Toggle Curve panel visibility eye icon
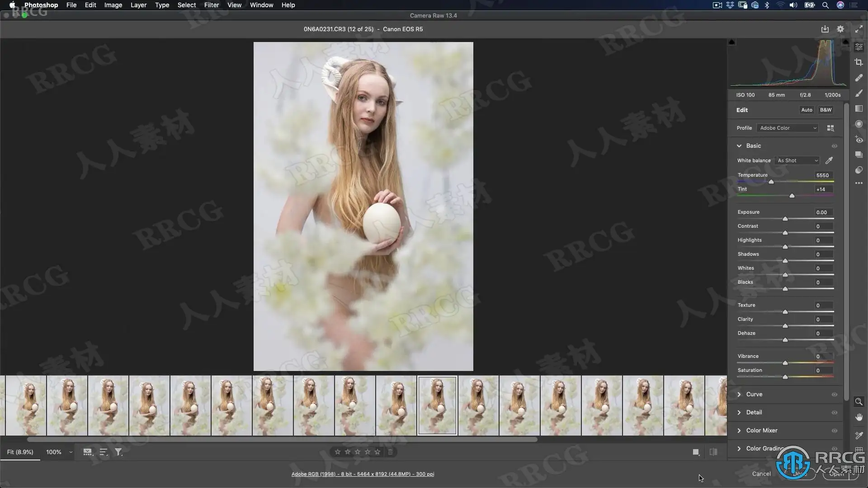 [835, 394]
